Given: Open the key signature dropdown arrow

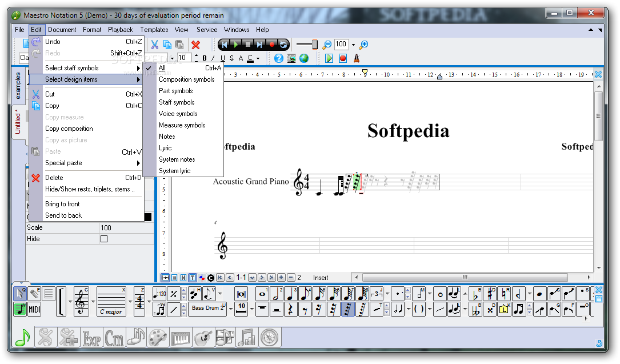Looking at the screenshot, I should [x=130, y=302].
